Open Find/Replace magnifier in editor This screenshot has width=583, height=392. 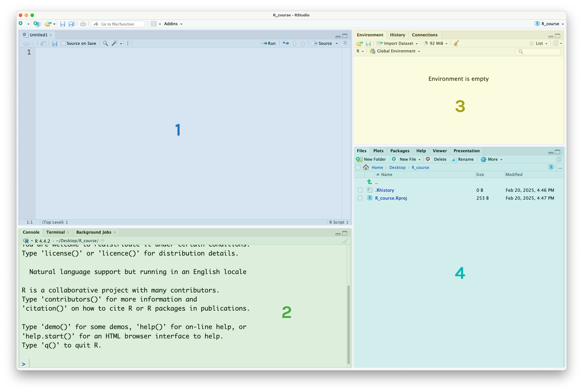[105, 43]
